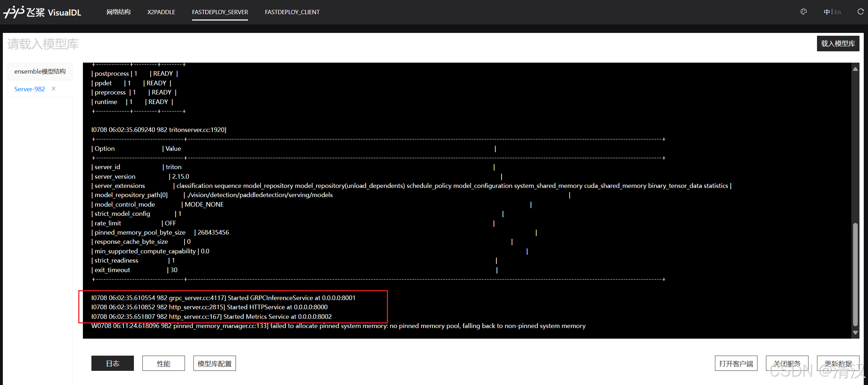
Task: Click the 请载入模型库 heading
Action: click(43, 44)
